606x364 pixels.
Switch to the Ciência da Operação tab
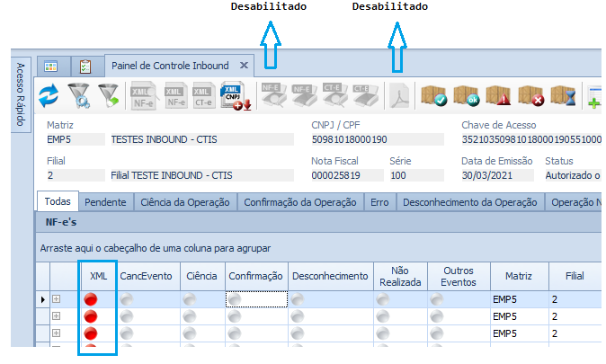(x=185, y=202)
